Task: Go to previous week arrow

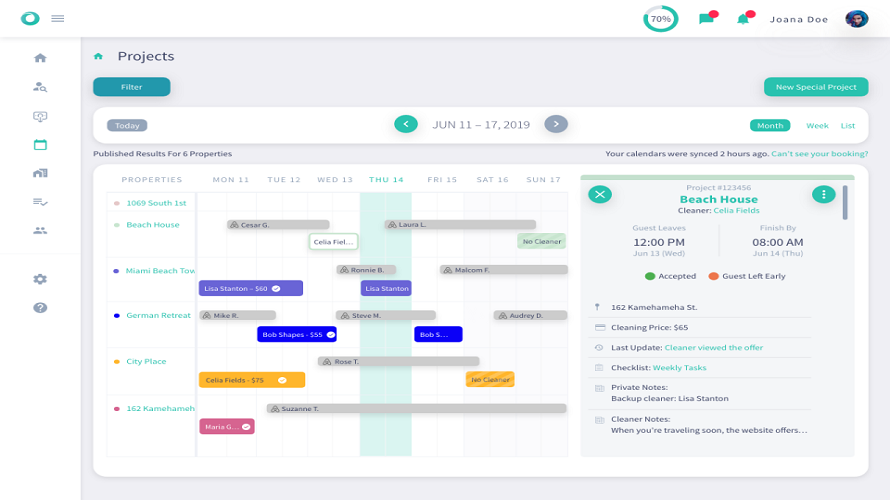Action: point(406,124)
